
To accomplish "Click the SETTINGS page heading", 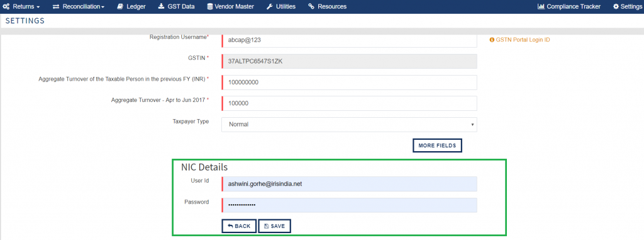I will coord(25,21).
